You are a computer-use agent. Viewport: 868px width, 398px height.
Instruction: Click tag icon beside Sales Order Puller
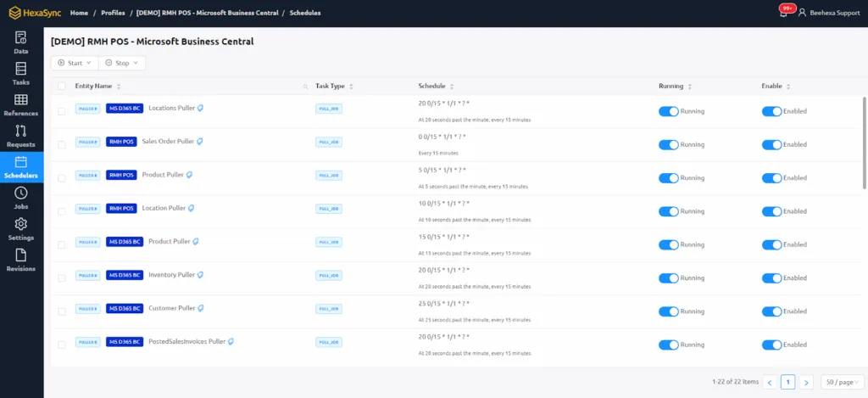coord(200,142)
